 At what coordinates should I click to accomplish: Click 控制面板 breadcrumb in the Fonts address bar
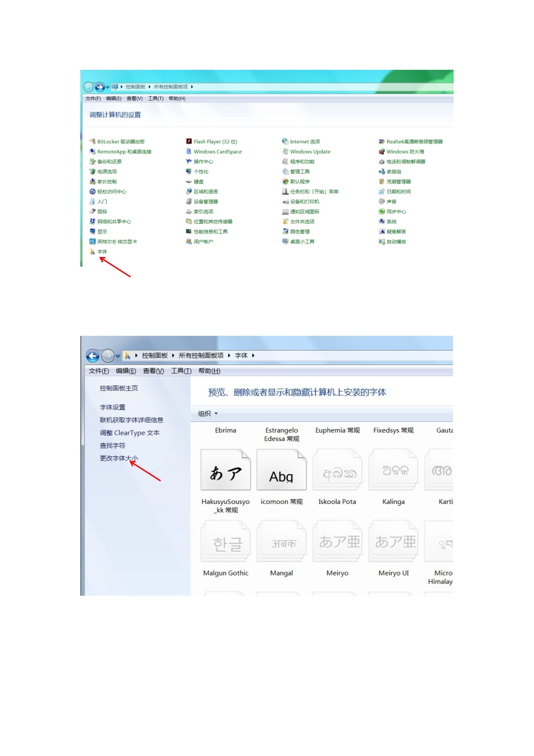point(155,355)
